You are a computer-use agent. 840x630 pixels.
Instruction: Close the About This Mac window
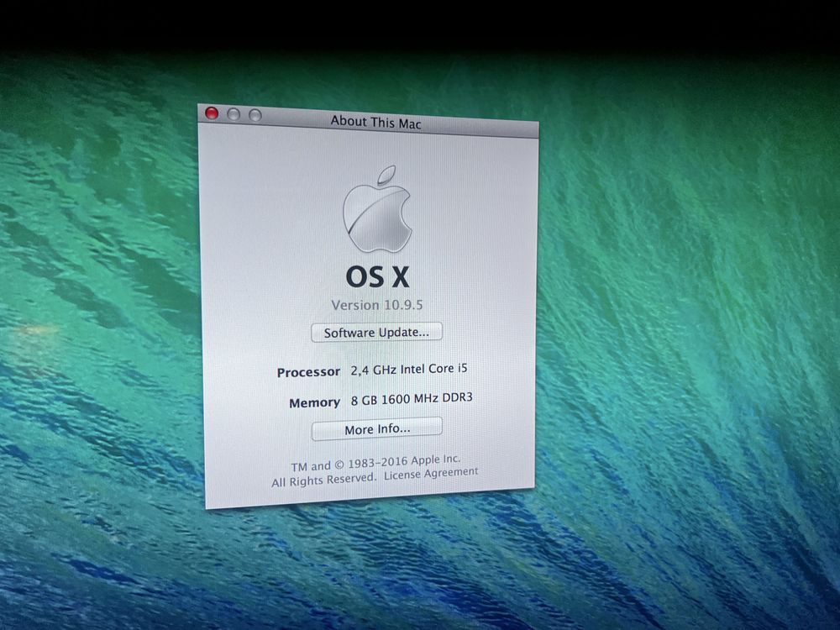point(213,113)
